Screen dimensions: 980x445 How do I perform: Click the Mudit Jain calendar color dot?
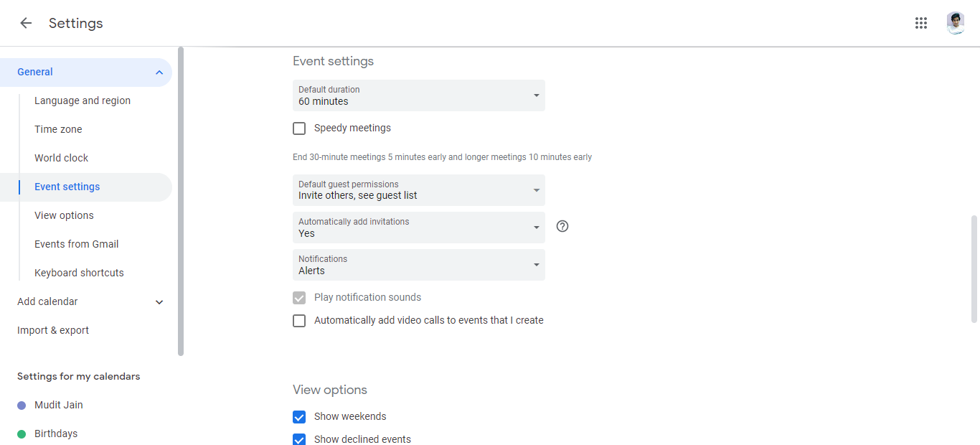[22, 405]
